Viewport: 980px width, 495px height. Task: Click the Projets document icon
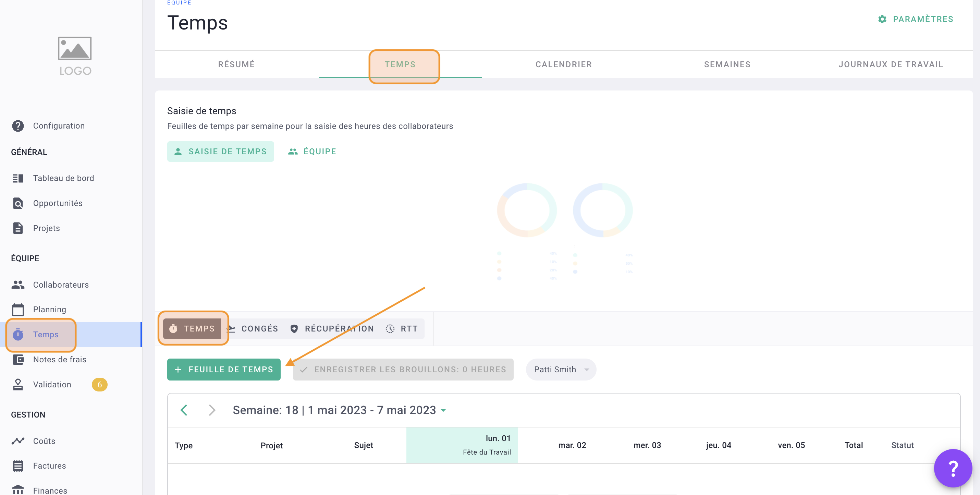[x=18, y=228]
